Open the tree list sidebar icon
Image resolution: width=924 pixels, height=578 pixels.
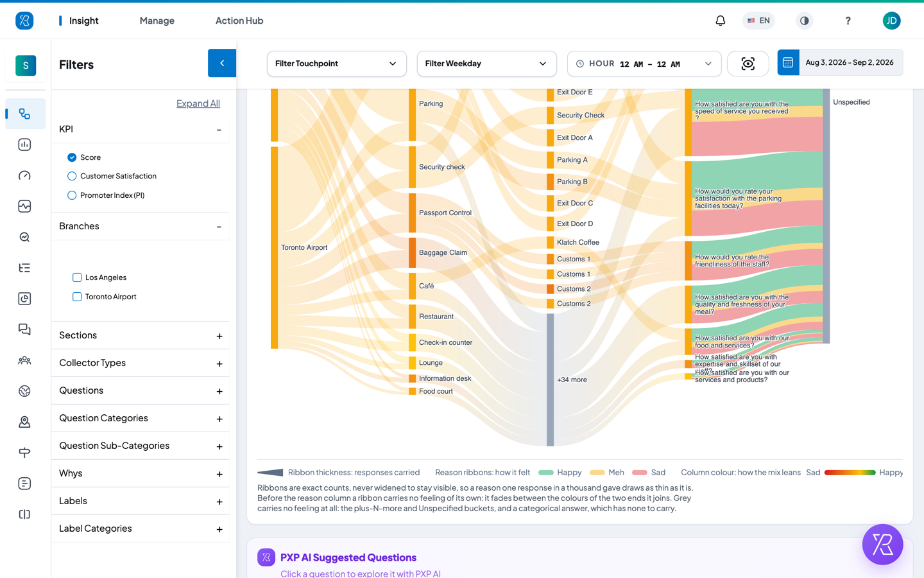pos(25,268)
